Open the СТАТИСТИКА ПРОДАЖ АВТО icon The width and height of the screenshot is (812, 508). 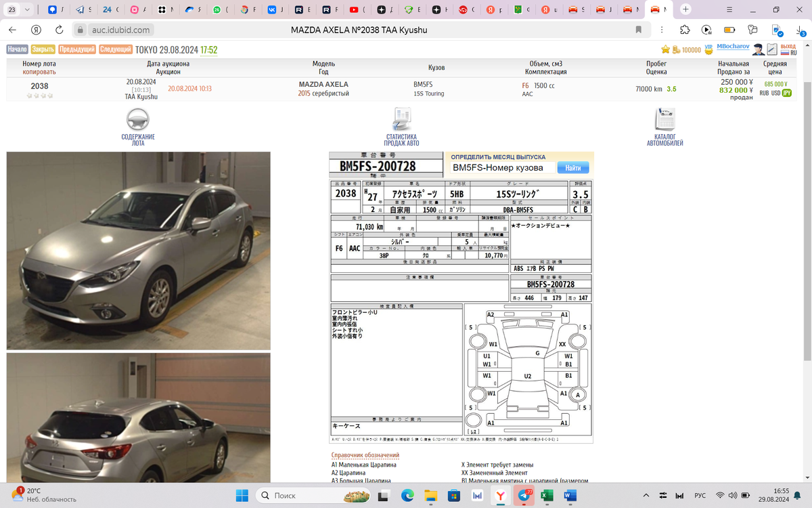click(401, 119)
